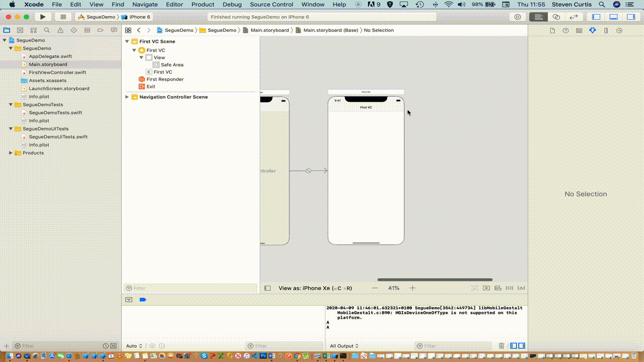The height and width of the screenshot is (362, 644).
Task: Select LaunchScreen.storyboard file
Action: tap(59, 88)
